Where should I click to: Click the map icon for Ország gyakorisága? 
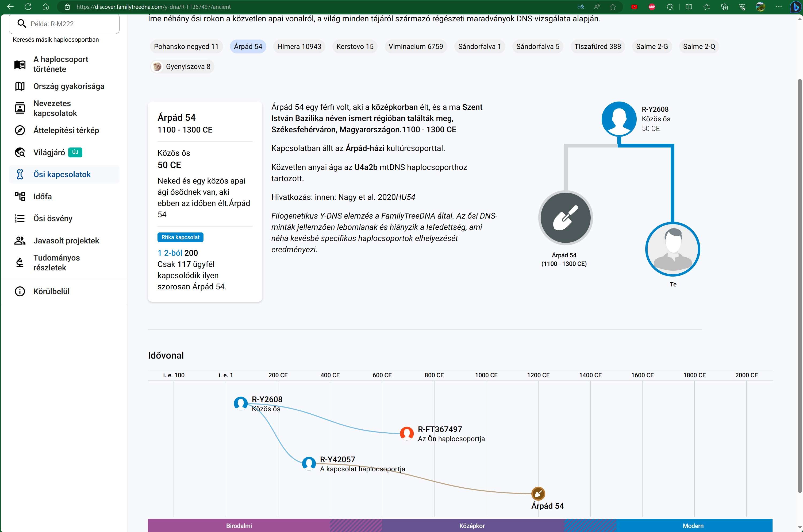tap(20, 86)
